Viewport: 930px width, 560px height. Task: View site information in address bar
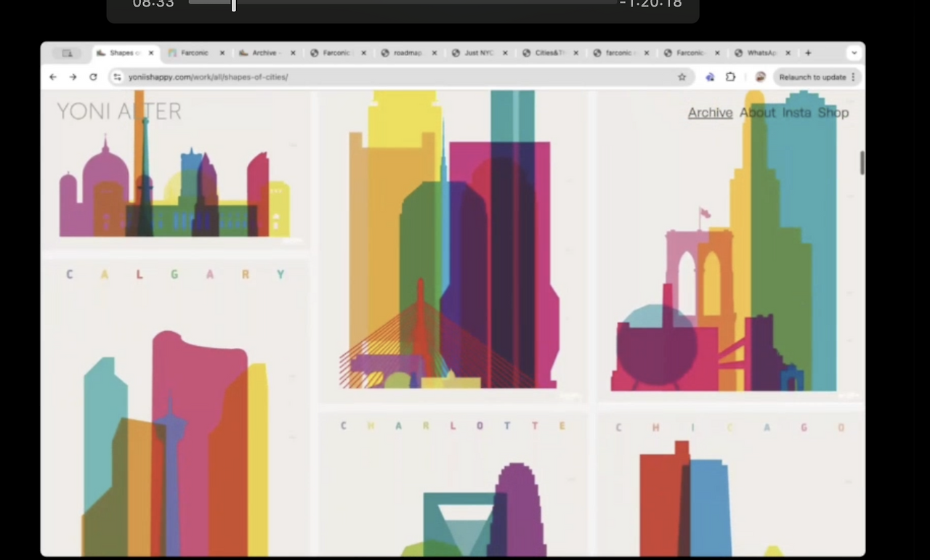click(118, 77)
